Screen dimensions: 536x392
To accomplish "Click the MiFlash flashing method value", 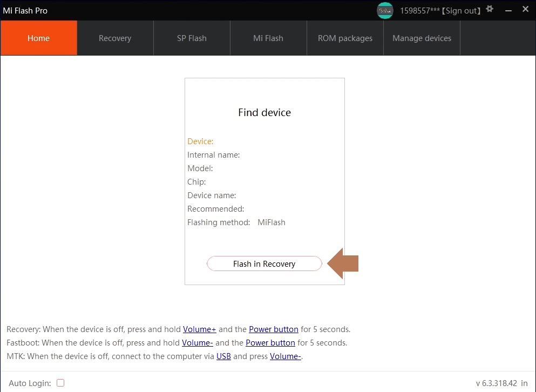I will pyautogui.click(x=272, y=222).
